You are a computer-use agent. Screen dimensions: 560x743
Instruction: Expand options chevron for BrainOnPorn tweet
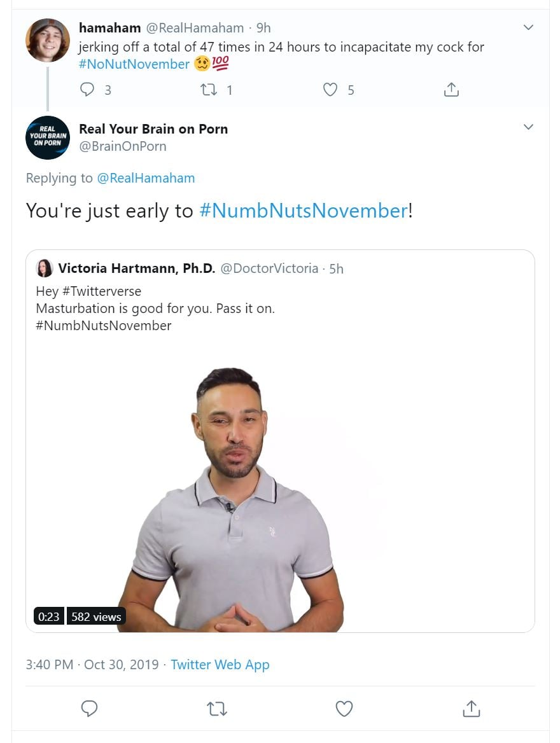528,127
